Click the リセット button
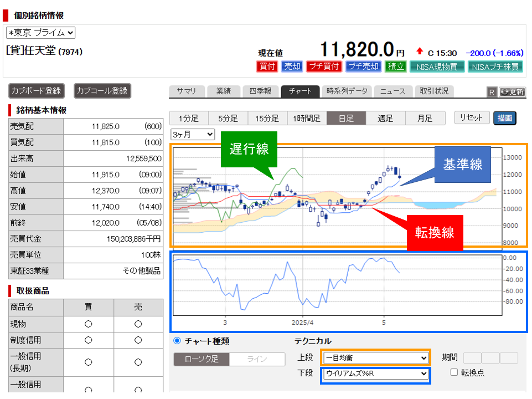The width and height of the screenshot is (532, 399). (x=472, y=118)
